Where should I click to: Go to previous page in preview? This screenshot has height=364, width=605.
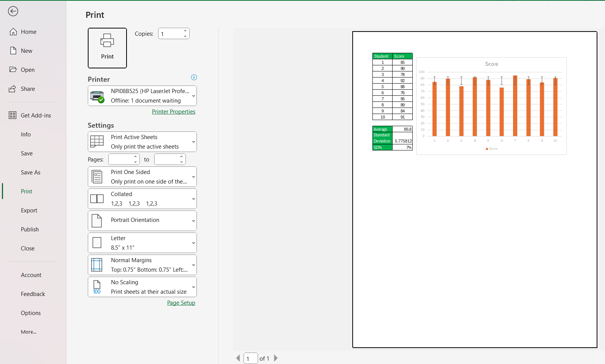tap(238, 358)
